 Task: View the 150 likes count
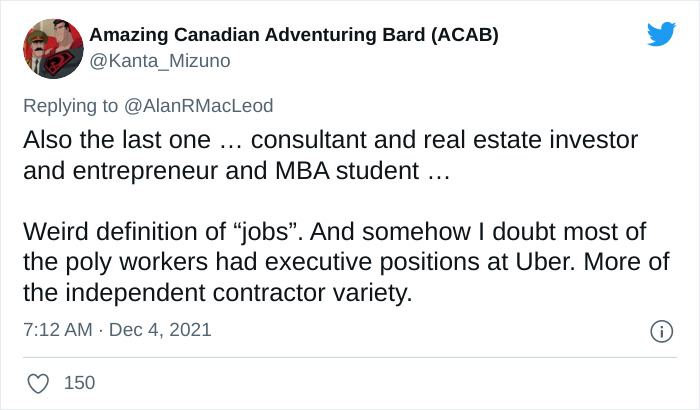(x=78, y=383)
